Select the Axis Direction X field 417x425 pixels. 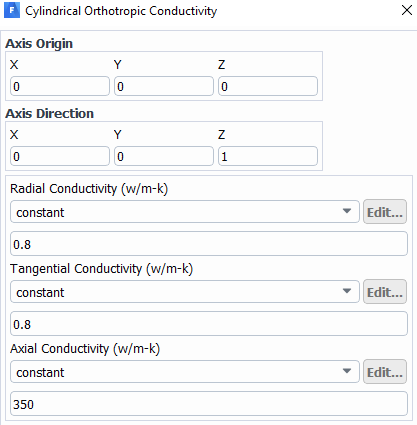tap(60, 156)
